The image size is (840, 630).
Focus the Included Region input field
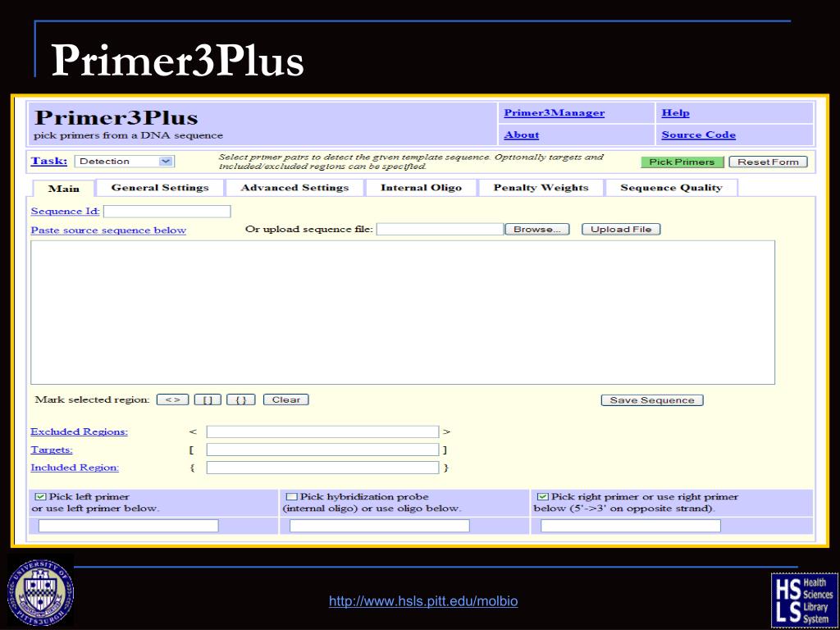pos(322,468)
